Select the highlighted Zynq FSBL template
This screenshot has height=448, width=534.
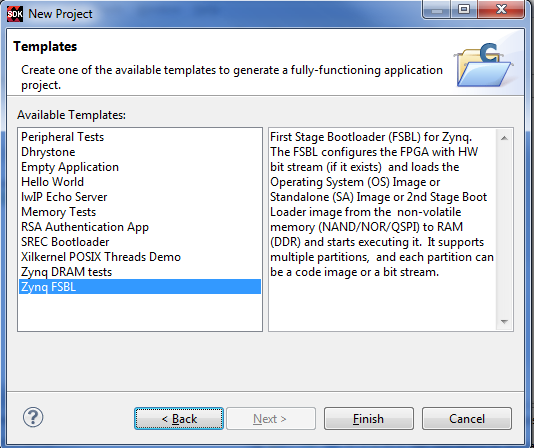tap(140, 287)
